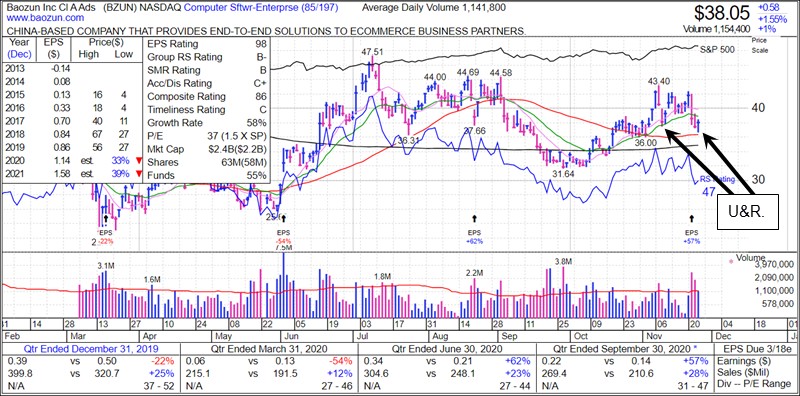Click the 36.00 price label
Image resolution: width=800 pixels, height=396 pixels.
click(x=645, y=144)
